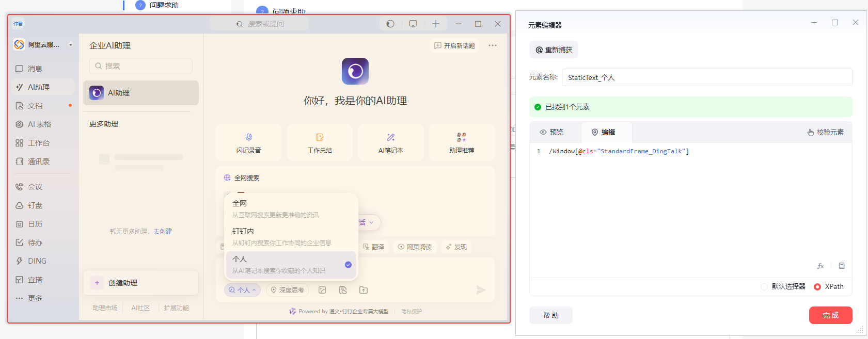The image size is (868, 339).
Task: Click the red 完成 button
Action: [x=831, y=315]
